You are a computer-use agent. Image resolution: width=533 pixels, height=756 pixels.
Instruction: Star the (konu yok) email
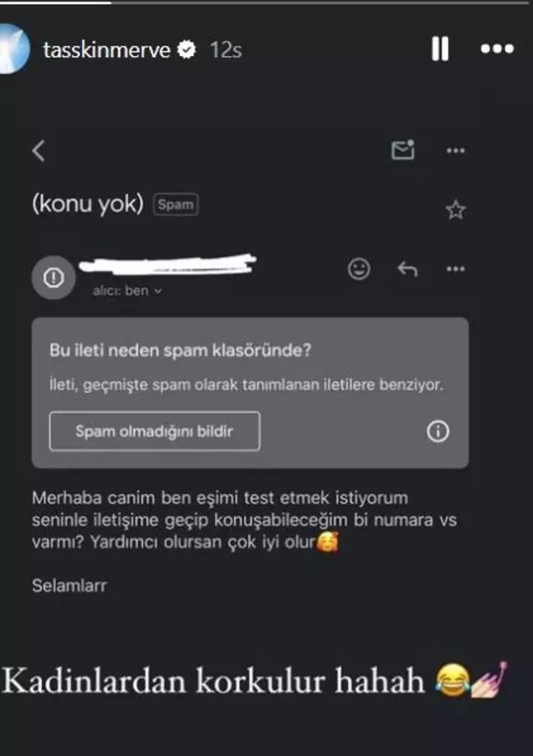pos(455,210)
